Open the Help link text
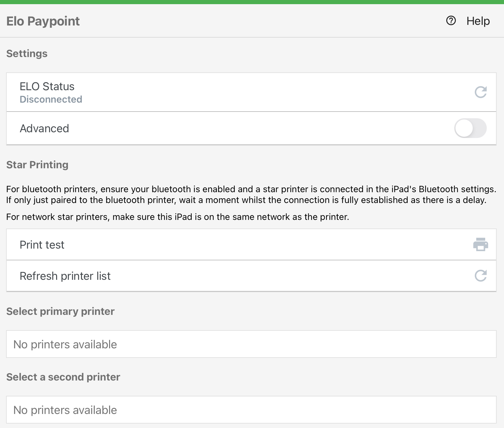This screenshot has width=504, height=428. 478,21
